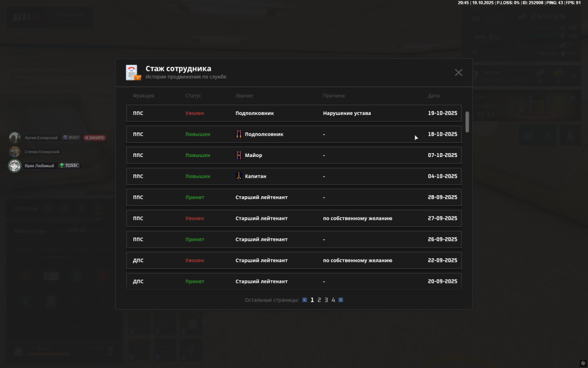Open page 4 of the history
588x368 pixels.
[333, 300]
